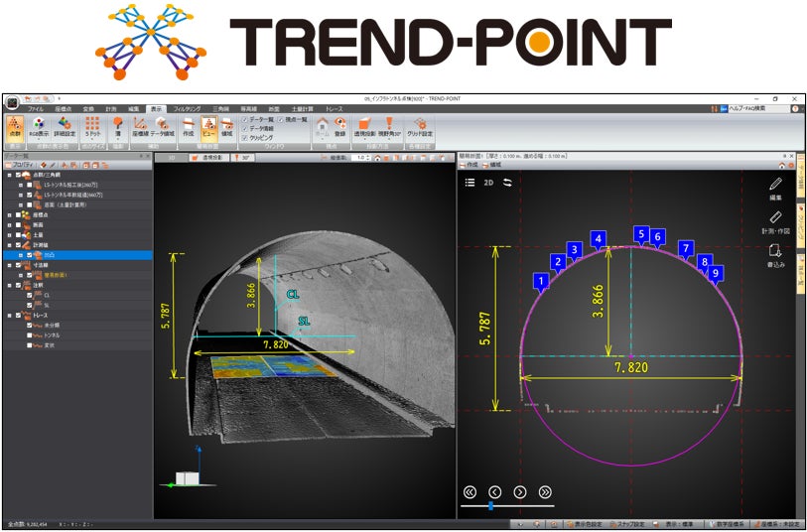Viewport: 807px width, 532px height.
Task: Check the トンネル trace checkbox
Action: (30, 335)
